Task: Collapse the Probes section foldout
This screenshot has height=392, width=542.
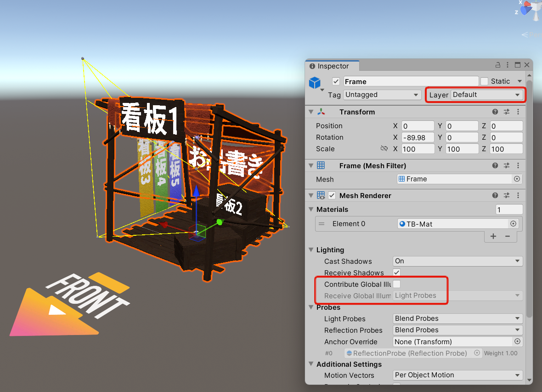Action: (x=311, y=307)
